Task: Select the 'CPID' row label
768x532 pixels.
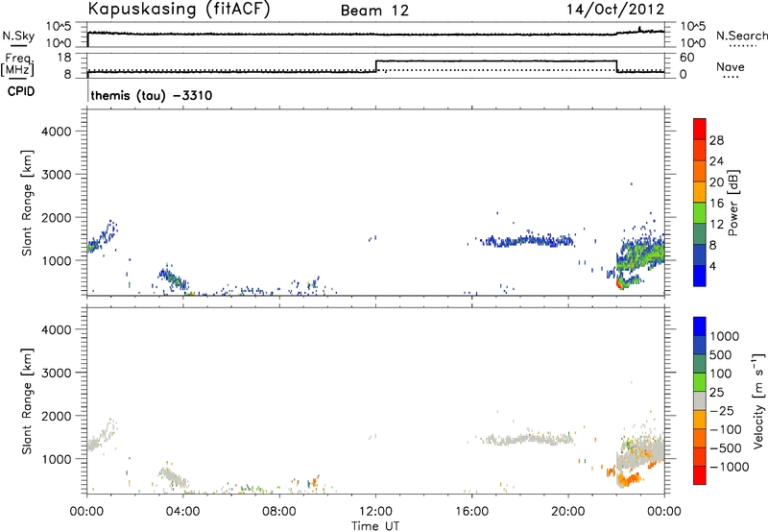Action: [21, 91]
